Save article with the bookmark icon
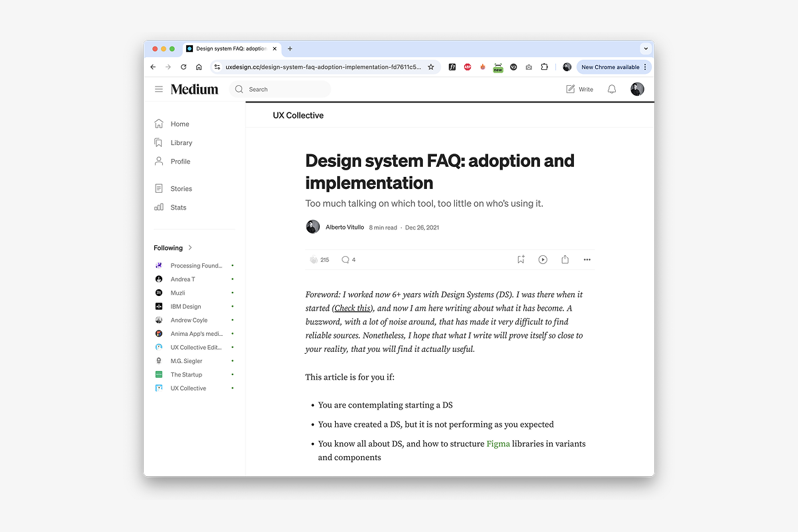The image size is (798, 532). (521, 260)
